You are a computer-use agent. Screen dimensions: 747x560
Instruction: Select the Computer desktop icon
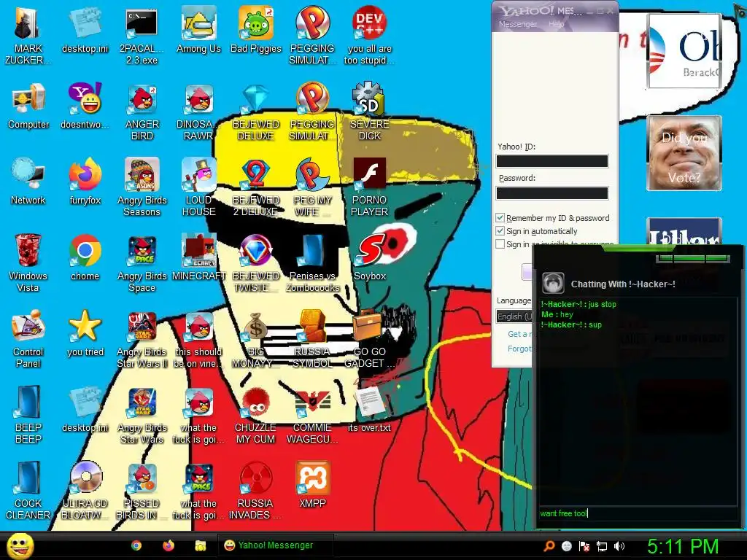click(28, 106)
